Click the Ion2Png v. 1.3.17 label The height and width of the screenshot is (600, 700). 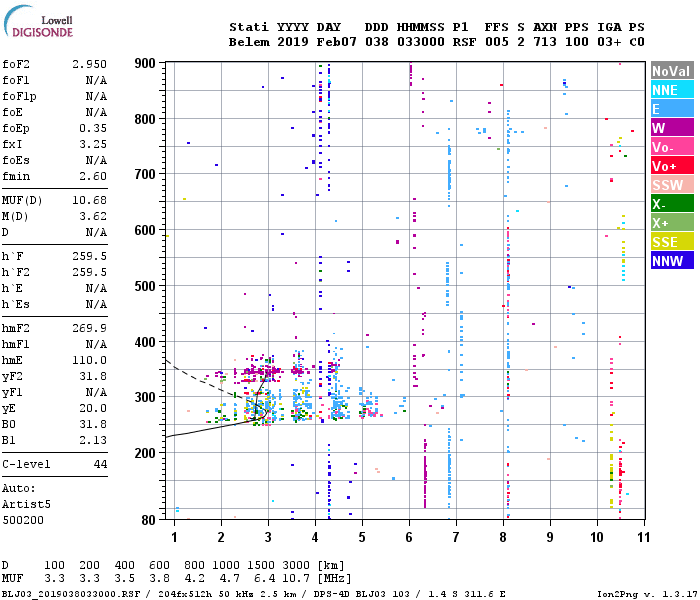(645, 594)
